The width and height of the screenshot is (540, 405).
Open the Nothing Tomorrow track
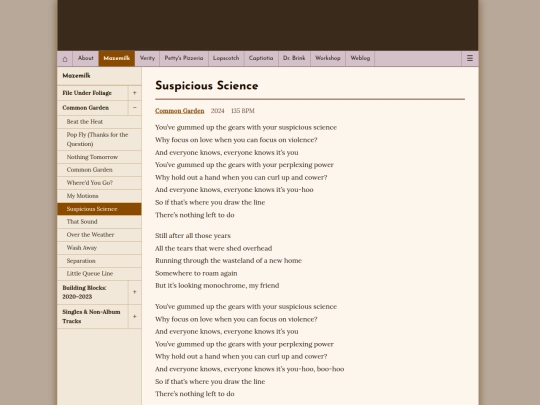click(99, 157)
